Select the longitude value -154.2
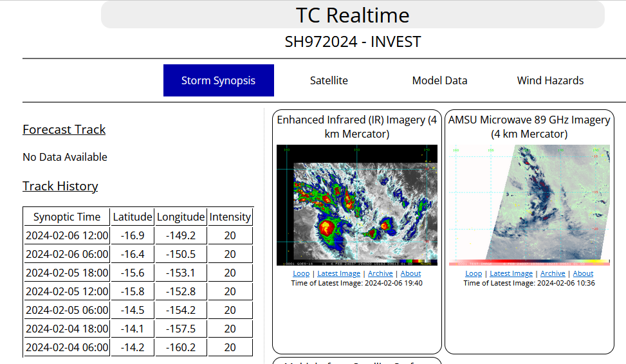 [181, 310]
